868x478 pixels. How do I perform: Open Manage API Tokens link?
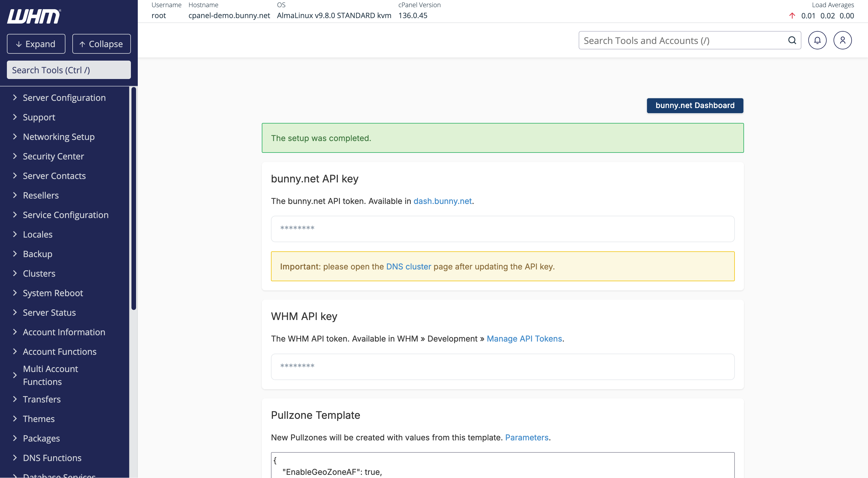(x=524, y=339)
